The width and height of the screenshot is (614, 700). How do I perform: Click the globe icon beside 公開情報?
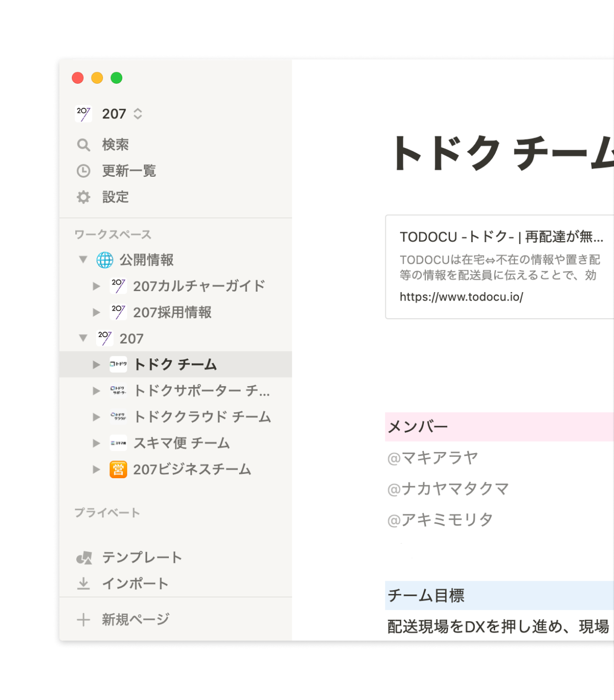click(104, 260)
